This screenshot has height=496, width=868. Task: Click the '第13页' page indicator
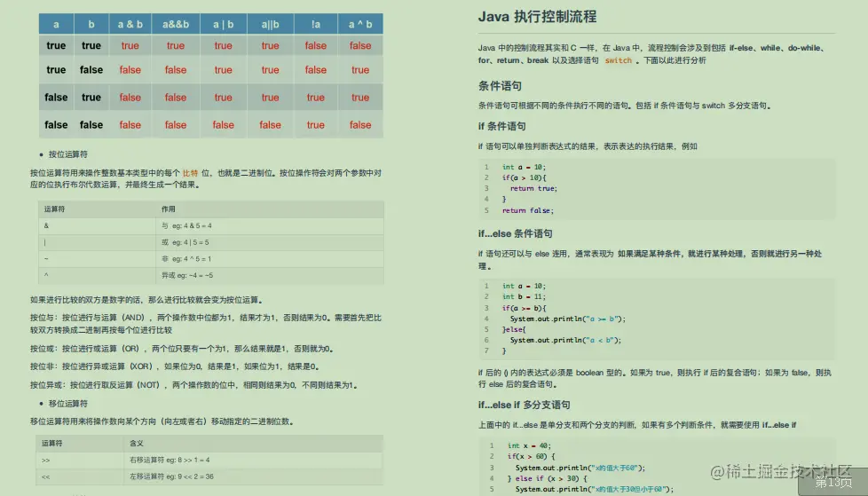833,482
